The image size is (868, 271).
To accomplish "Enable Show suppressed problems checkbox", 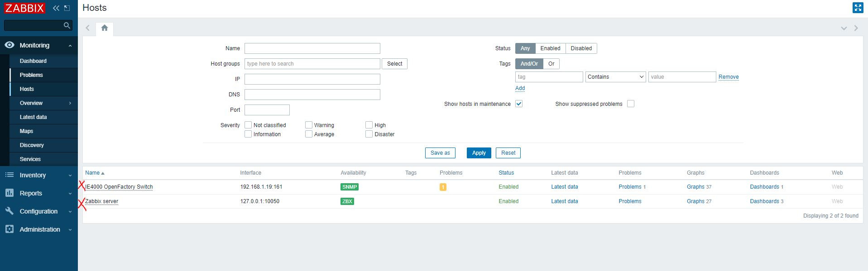I will pos(631,104).
